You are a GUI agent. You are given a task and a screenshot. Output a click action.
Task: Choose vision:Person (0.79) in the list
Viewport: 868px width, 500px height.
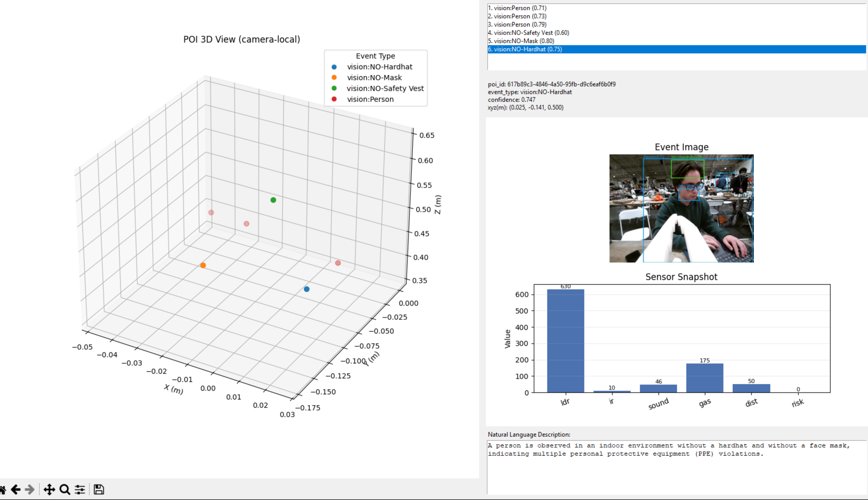[x=517, y=24]
